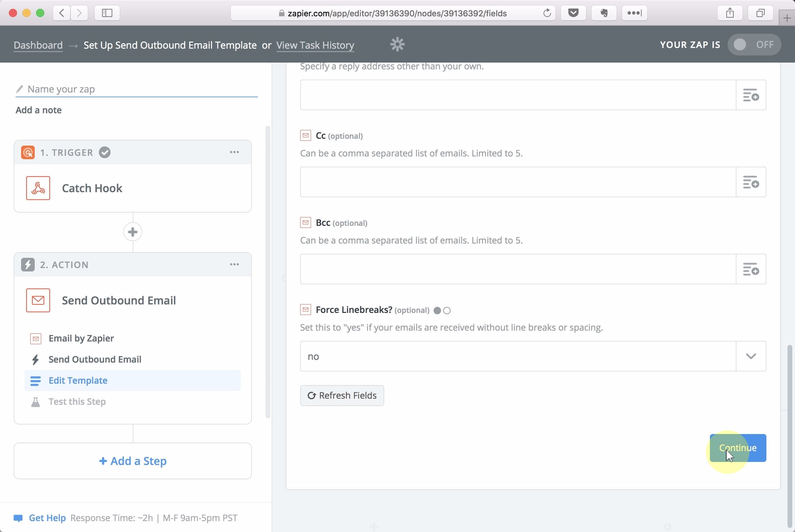Click the Catch Hook webhook icon
The image size is (795, 532).
38,188
